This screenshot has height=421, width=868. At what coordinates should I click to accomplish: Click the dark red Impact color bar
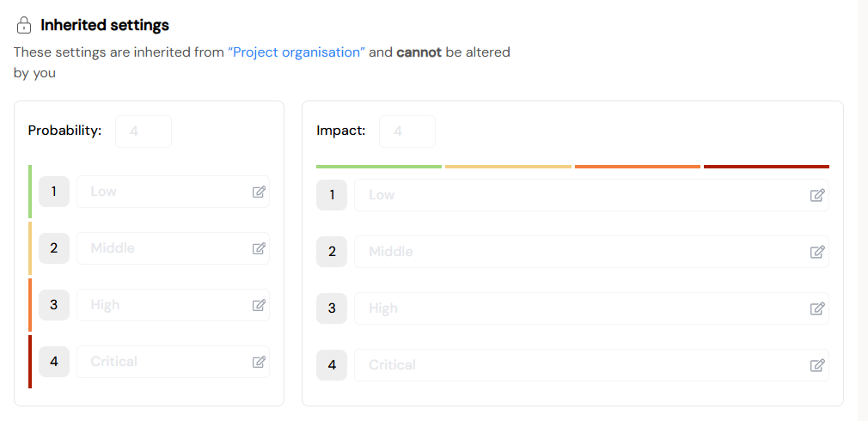pos(766,167)
